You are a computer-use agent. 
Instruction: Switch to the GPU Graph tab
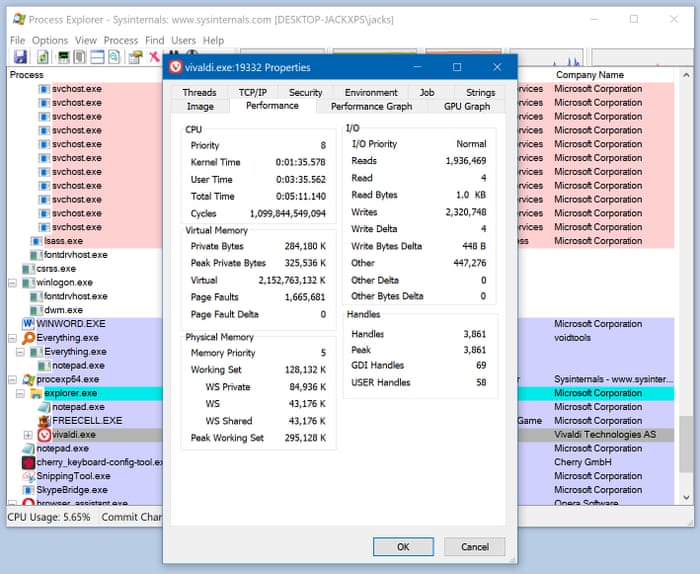[x=467, y=106]
